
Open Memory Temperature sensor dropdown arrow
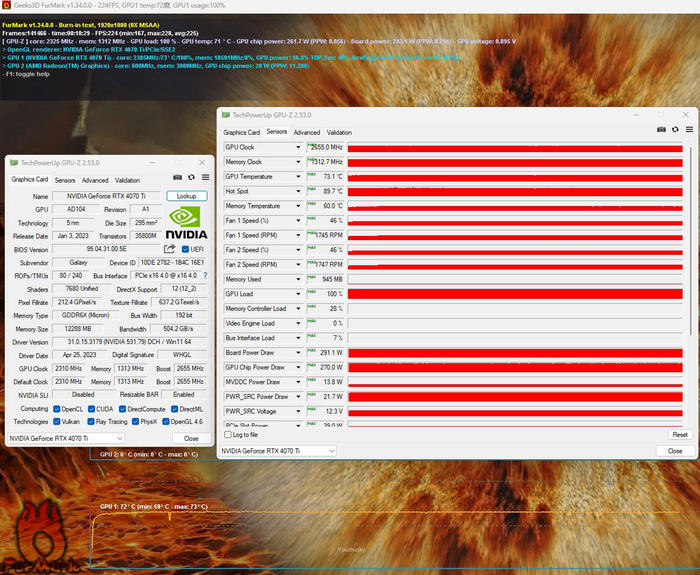pyautogui.click(x=298, y=206)
